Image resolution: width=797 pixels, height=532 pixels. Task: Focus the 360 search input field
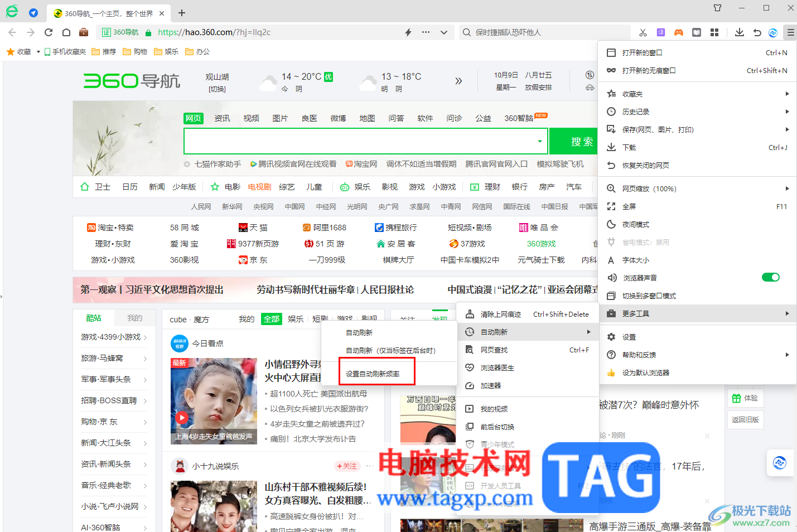(x=360, y=141)
